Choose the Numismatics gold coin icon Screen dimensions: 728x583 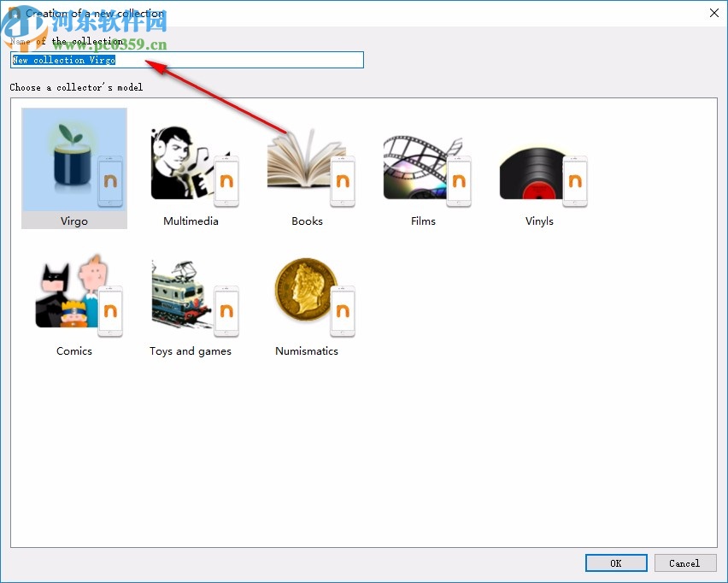(314, 297)
